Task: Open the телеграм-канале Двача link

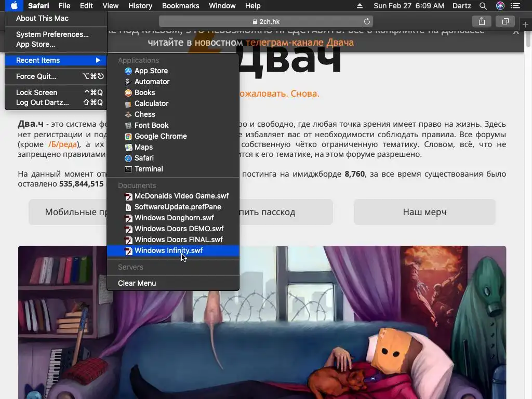Action: pyautogui.click(x=300, y=43)
